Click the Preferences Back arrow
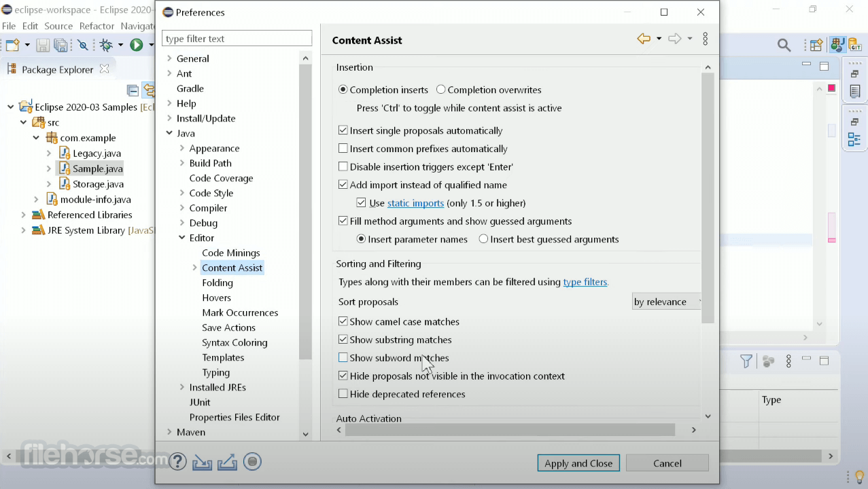Viewport: 868px width, 489px height. click(x=644, y=39)
